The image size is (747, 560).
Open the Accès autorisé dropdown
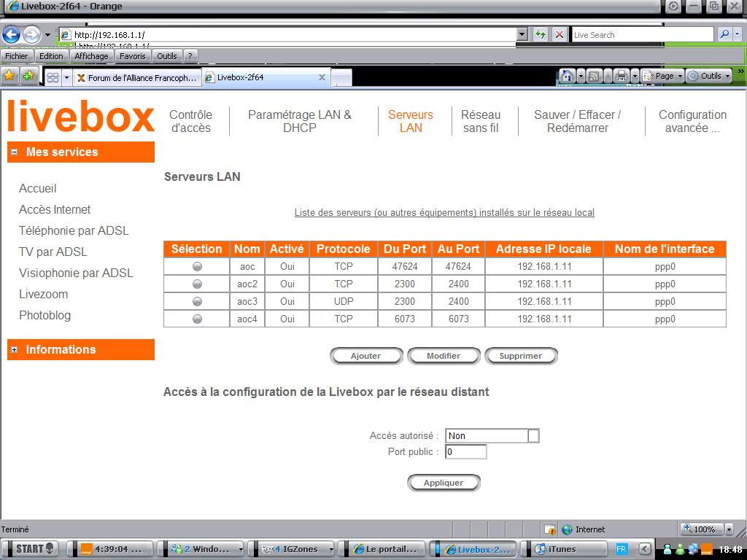pyautogui.click(x=533, y=436)
